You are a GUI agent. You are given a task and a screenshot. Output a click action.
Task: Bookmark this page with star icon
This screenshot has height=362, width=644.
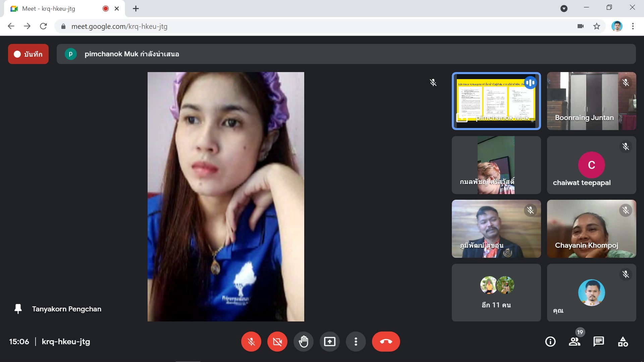pyautogui.click(x=596, y=26)
